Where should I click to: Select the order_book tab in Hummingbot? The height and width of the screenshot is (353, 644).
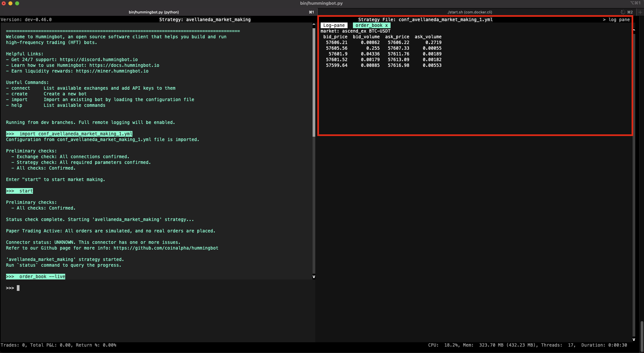click(x=368, y=25)
